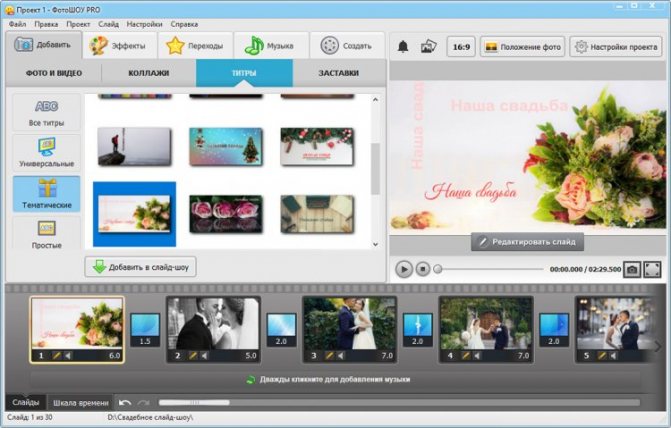Switch to ЗАСТАВКИ subtab
Screen dimensions: 671x428
point(338,73)
